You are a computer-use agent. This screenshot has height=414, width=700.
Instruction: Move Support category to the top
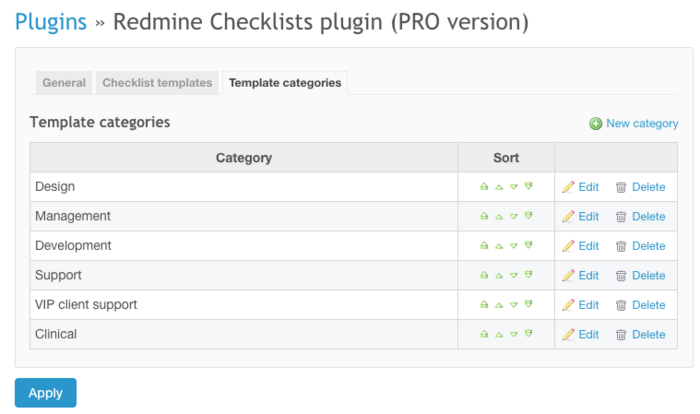[484, 275]
